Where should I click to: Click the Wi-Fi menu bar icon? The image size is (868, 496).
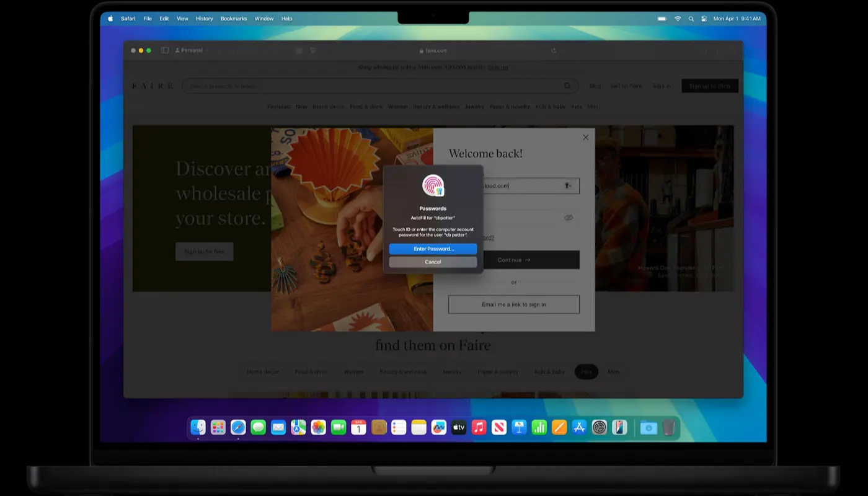pos(678,19)
